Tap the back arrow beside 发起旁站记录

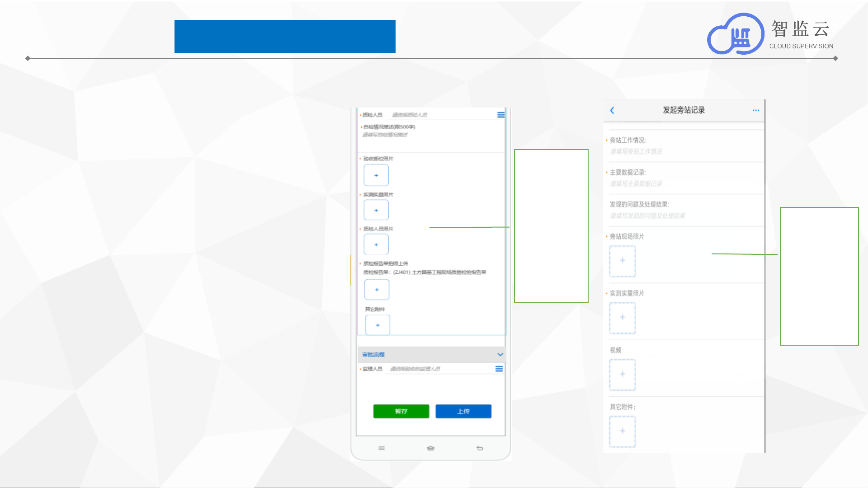coord(612,110)
